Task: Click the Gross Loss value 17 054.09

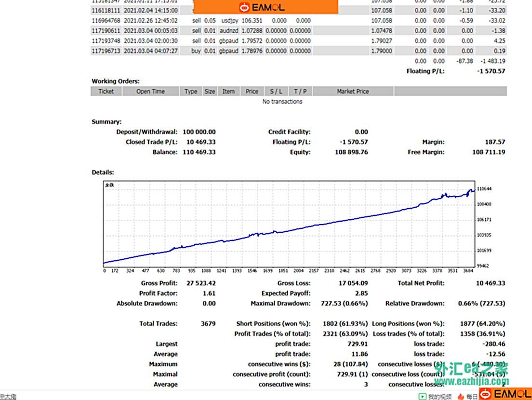Action: coord(353,283)
